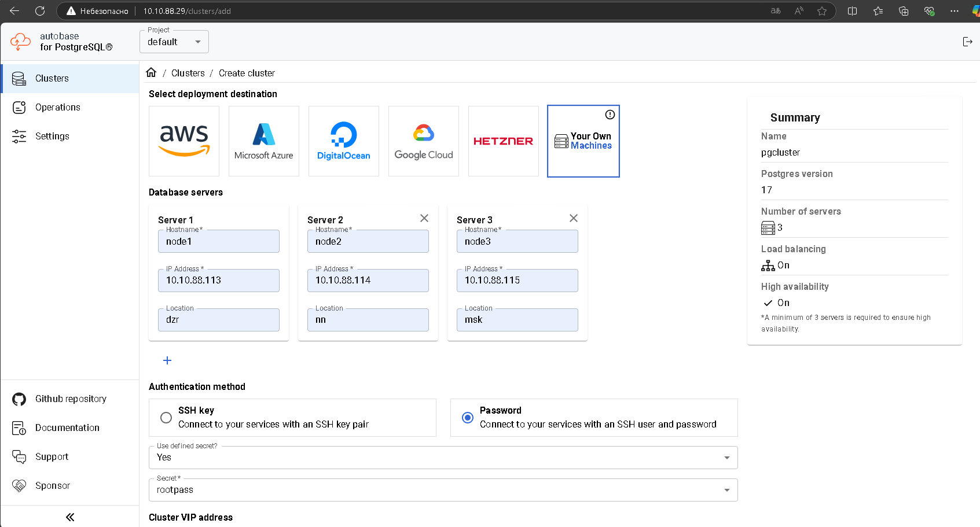Click Server 2 IP address field

pos(368,281)
